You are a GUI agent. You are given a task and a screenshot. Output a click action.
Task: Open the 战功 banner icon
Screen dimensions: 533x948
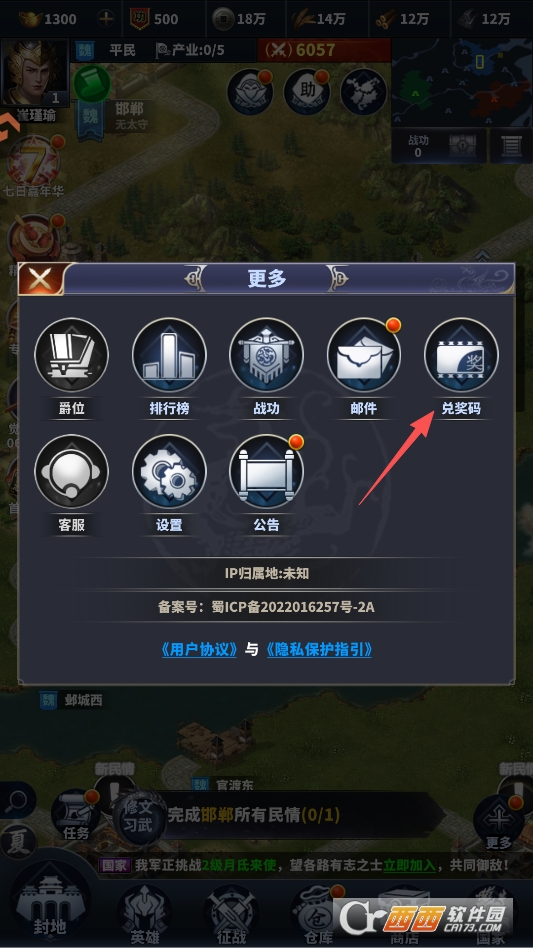pos(266,356)
